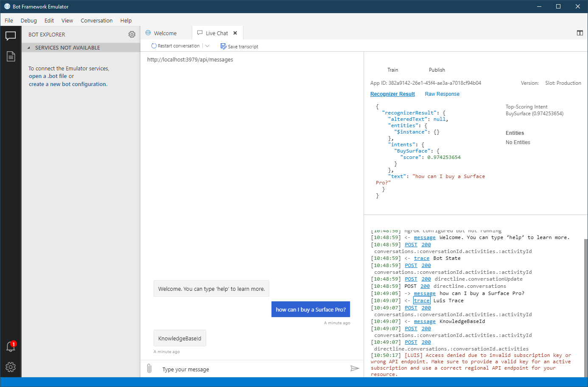The height and width of the screenshot is (387, 588).
Task: Minimize the Emulator window
Action: (x=539, y=6)
